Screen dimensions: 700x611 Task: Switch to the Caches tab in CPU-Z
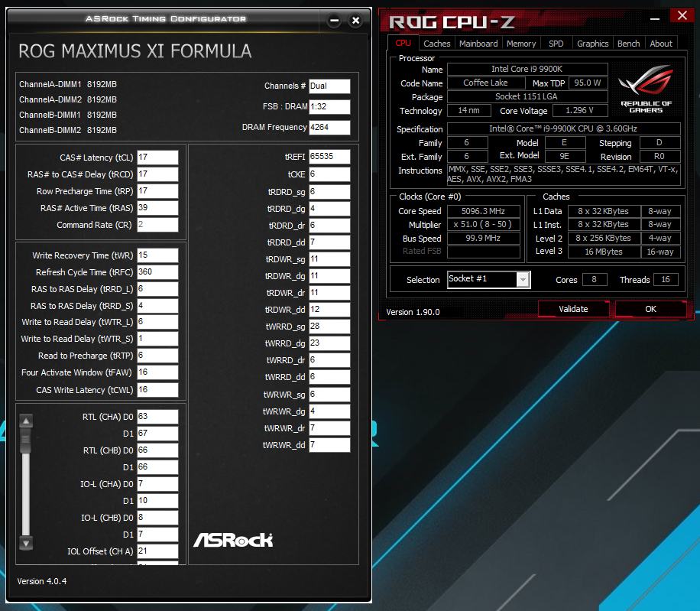tap(436, 44)
